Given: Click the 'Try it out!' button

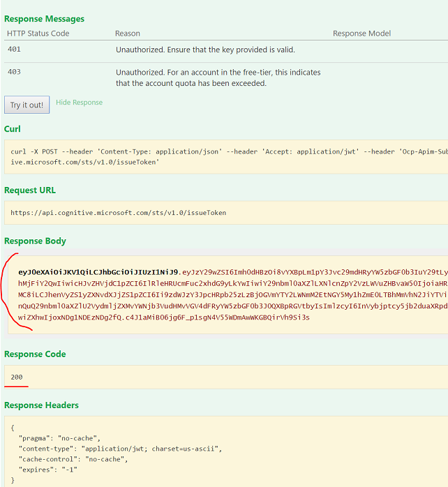Looking at the screenshot, I should [x=27, y=105].
